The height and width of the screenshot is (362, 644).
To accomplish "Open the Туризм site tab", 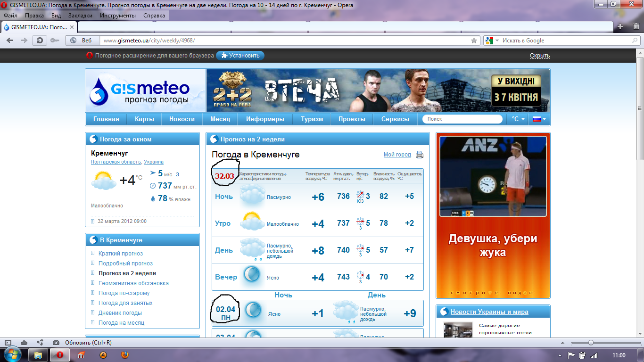I will coord(312,119).
